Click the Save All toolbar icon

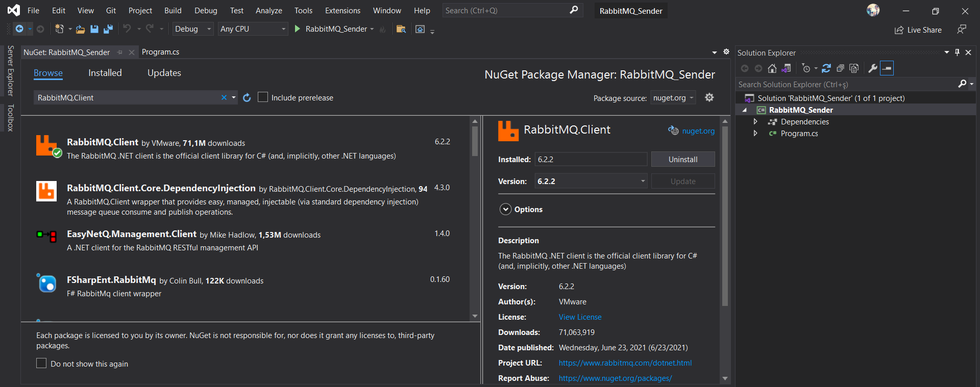pyautogui.click(x=108, y=29)
